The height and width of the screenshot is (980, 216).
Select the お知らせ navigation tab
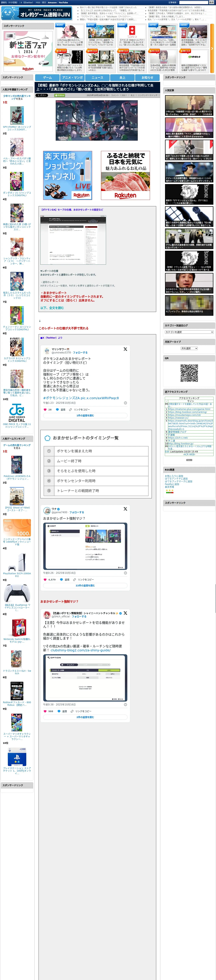click(148, 78)
